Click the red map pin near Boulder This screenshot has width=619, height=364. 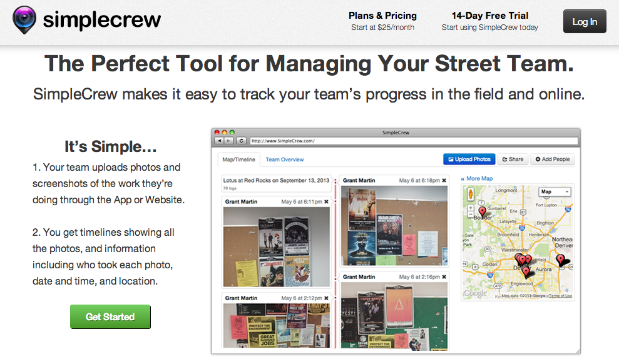[x=483, y=212]
